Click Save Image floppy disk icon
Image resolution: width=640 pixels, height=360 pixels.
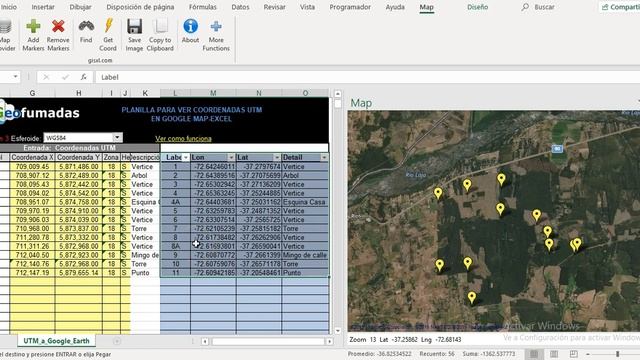(134, 27)
